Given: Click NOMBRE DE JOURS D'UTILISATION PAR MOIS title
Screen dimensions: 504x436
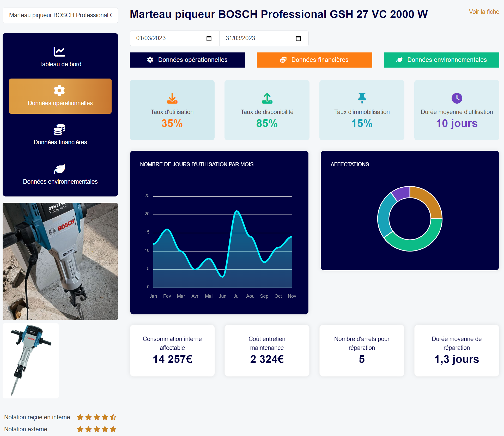Looking at the screenshot, I should pos(197,164).
